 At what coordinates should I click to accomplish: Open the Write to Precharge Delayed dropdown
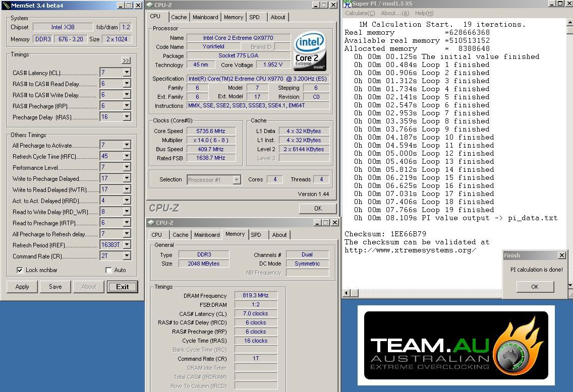click(127, 178)
